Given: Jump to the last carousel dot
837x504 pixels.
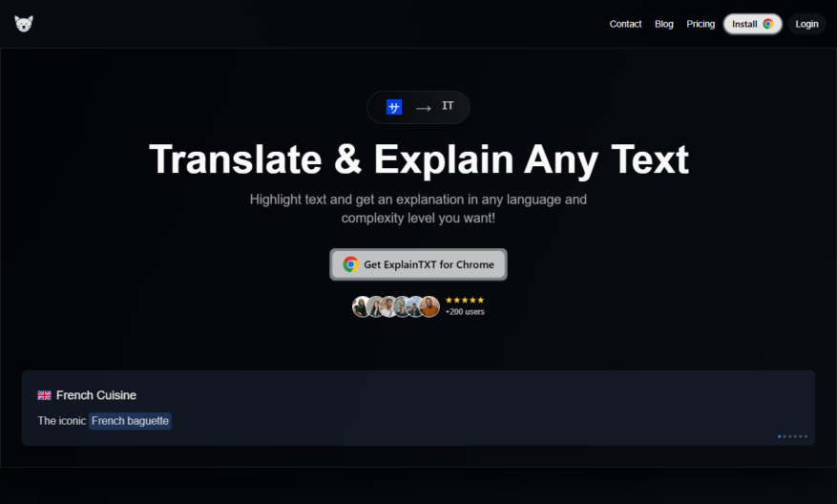Looking at the screenshot, I should 806,436.
